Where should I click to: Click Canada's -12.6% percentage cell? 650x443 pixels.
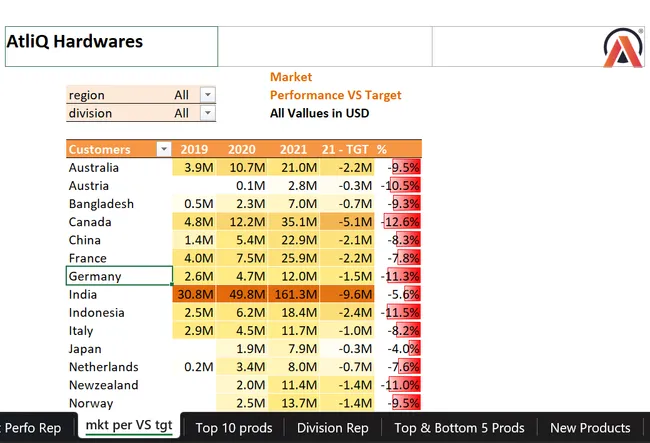pos(398,222)
